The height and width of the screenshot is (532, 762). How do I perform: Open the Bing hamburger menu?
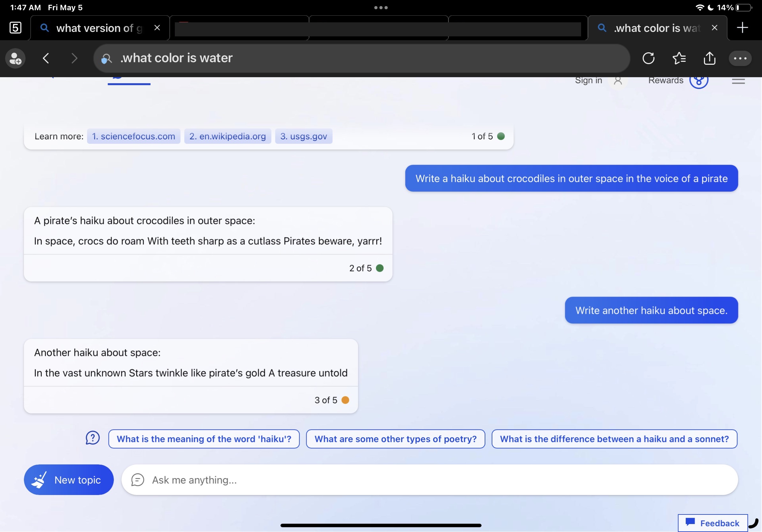pyautogui.click(x=738, y=81)
